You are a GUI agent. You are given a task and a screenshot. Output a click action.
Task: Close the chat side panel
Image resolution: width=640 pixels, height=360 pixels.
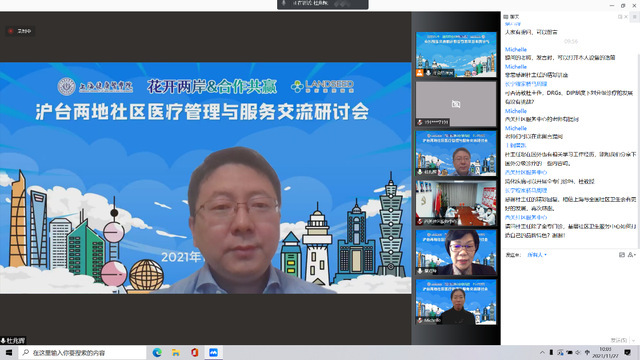click(x=626, y=17)
